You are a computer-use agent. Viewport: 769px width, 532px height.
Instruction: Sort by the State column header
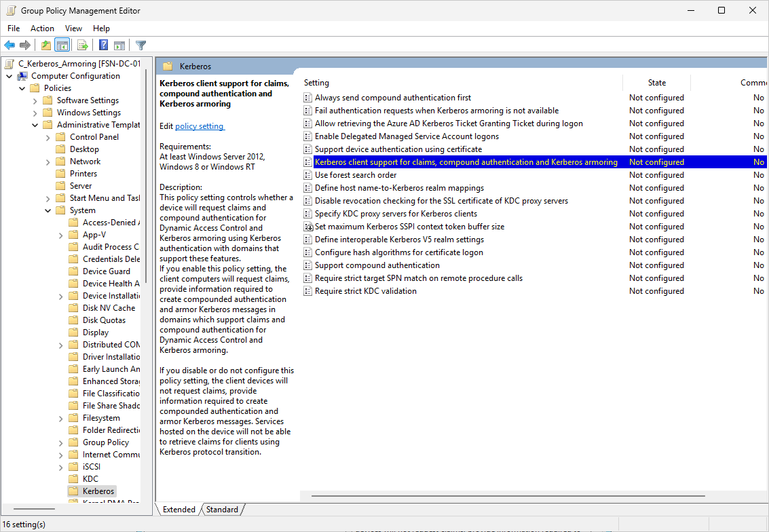657,83
